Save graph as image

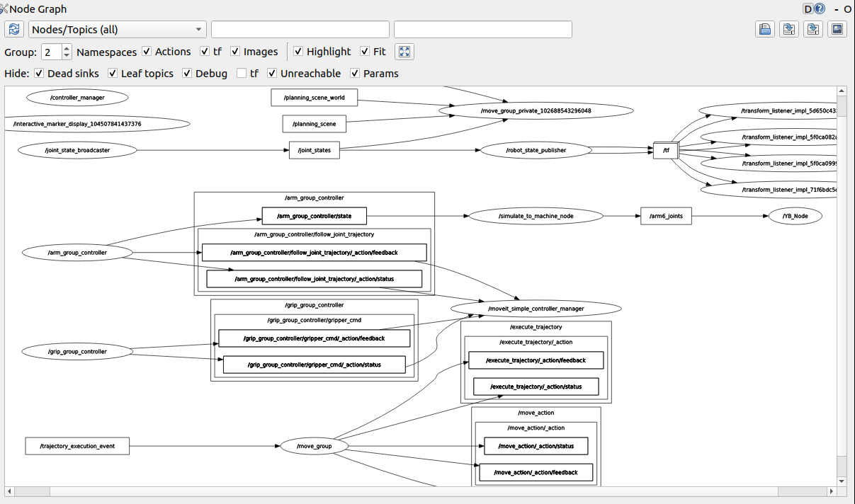(x=837, y=29)
